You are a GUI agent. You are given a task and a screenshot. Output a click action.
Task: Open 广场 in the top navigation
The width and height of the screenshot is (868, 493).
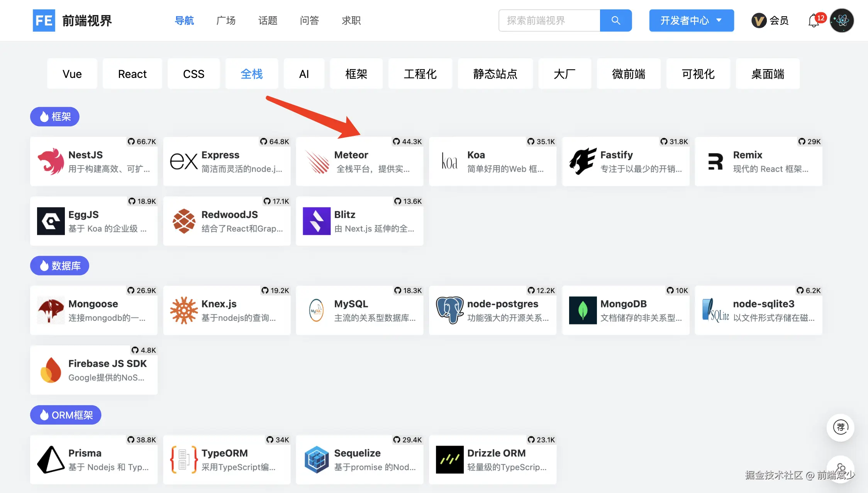pos(226,20)
